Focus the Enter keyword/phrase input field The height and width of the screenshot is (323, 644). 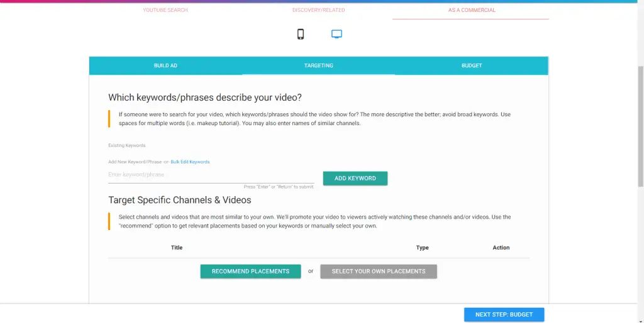(x=211, y=175)
